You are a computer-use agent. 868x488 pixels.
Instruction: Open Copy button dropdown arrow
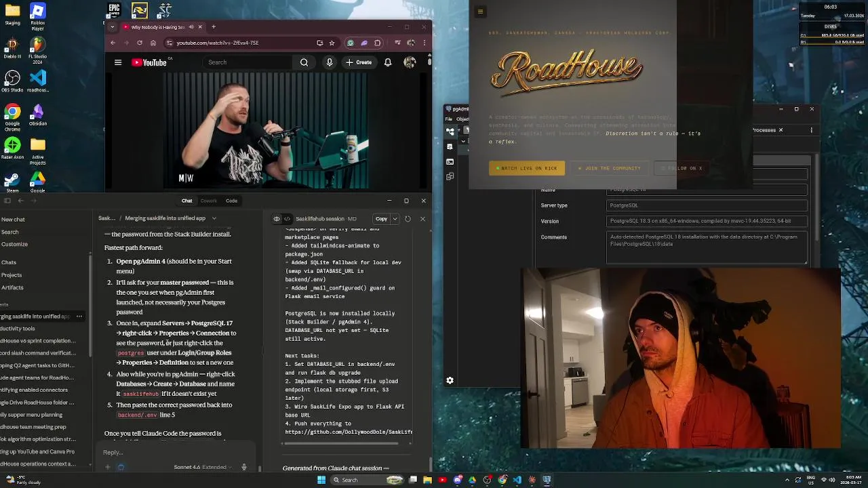tap(395, 219)
